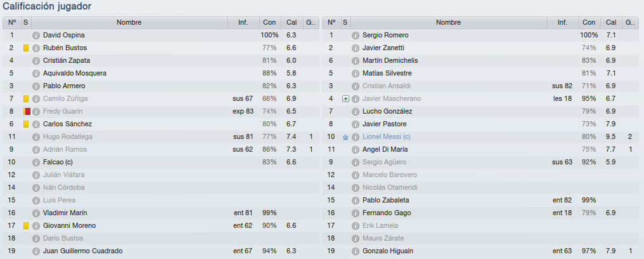644x259 pixels.
Task: Open info icon beside David Ospina
Action: click(36, 36)
